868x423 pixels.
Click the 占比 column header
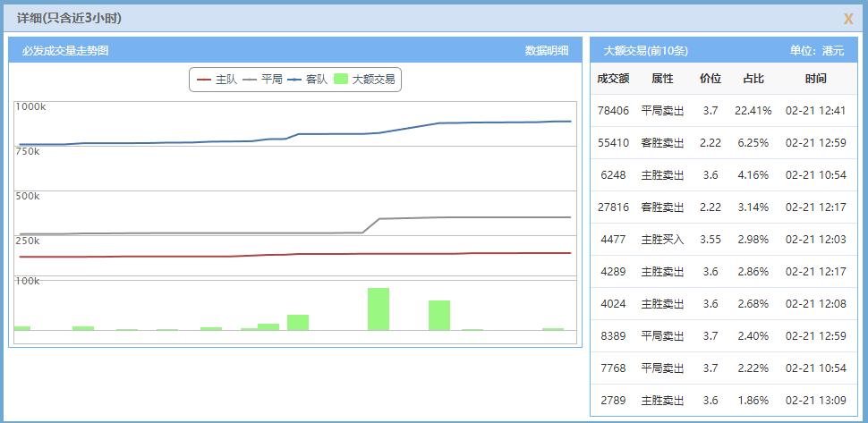click(x=753, y=79)
